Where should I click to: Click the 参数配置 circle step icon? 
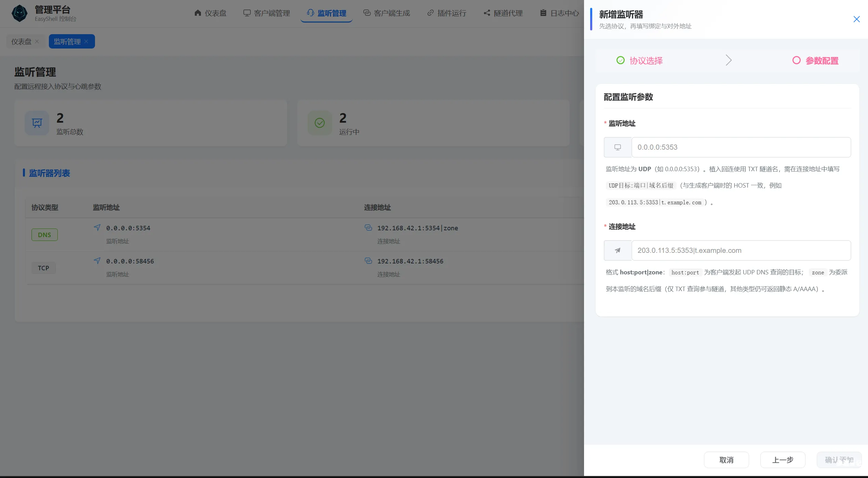pyautogui.click(x=796, y=60)
